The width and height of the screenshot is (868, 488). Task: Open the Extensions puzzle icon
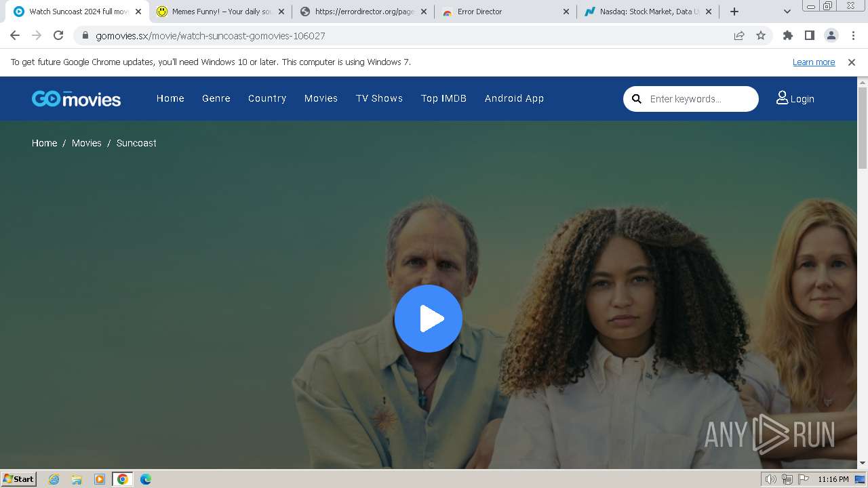pyautogui.click(x=788, y=35)
